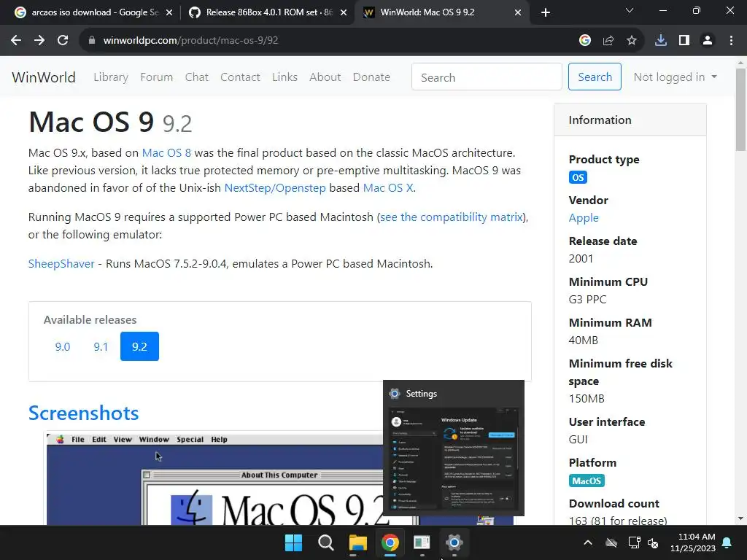The image size is (747, 560).
Task: Open the Donate nav item
Action: pos(371,77)
